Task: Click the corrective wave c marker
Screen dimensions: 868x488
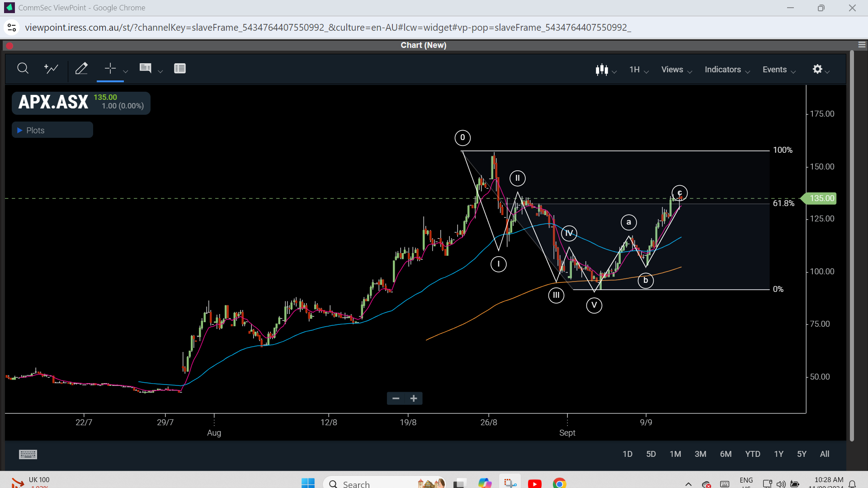Action: [679, 193]
